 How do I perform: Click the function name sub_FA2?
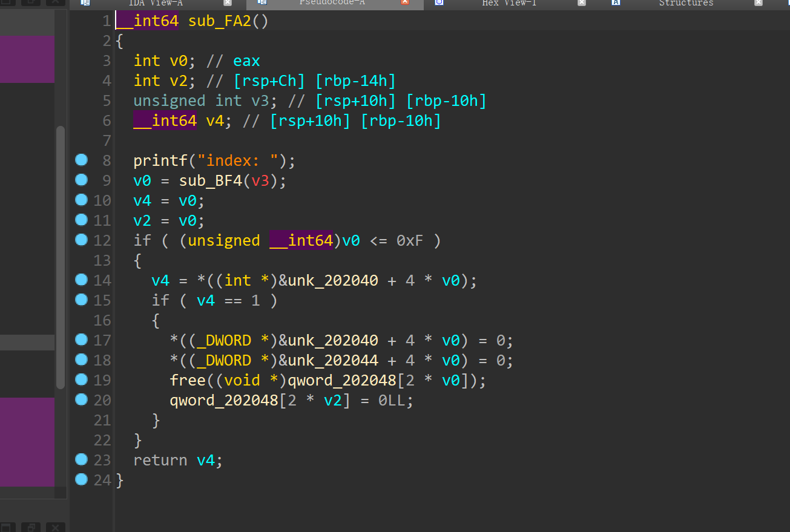pos(220,21)
